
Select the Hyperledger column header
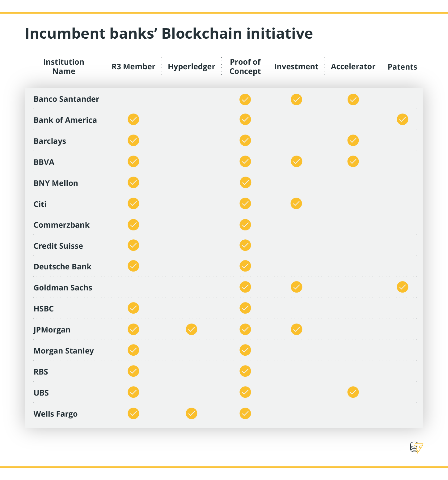point(192,66)
